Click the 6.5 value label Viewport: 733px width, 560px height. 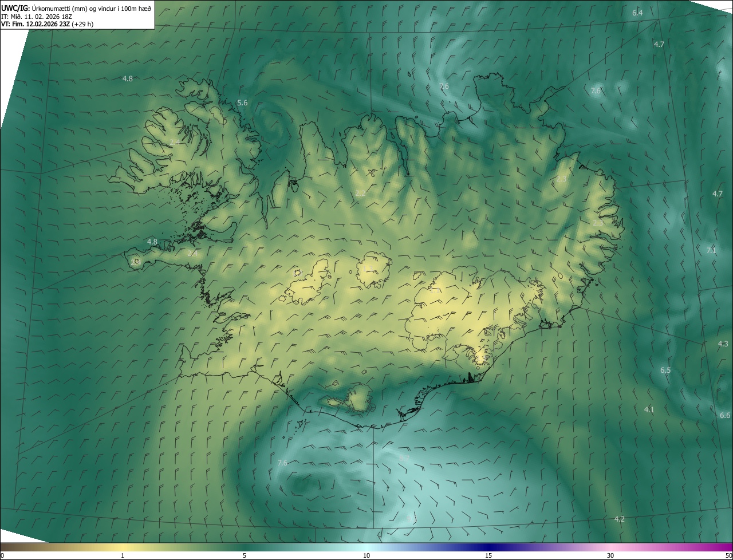[665, 370]
